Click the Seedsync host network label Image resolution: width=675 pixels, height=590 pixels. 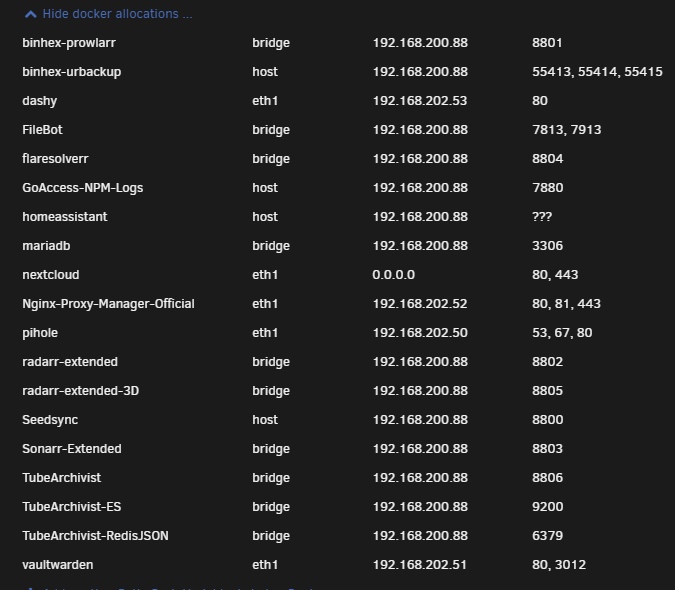click(265, 420)
